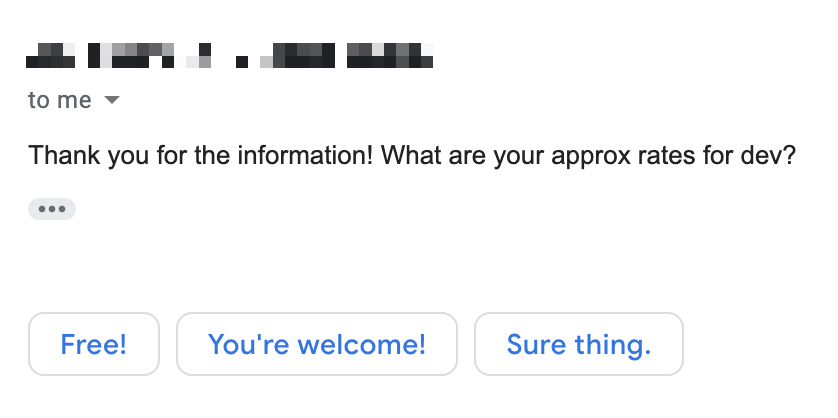
Task: Expand recipient details arrow beside "to me"
Action: pyautogui.click(x=112, y=100)
